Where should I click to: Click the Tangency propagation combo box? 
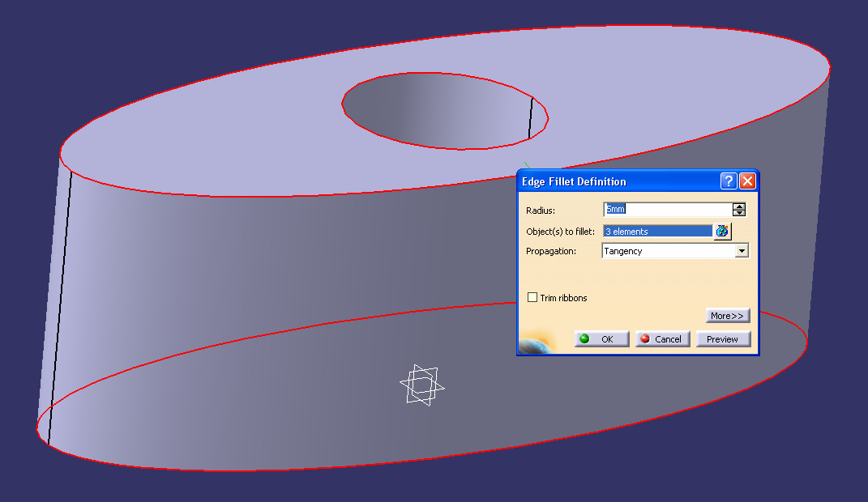(675, 251)
